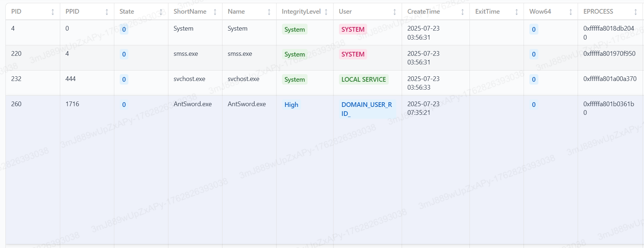This screenshot has height=248, width=644.
Task: Click the SYSTEM user tag for smss.exe
Action: tap(353, 54)
